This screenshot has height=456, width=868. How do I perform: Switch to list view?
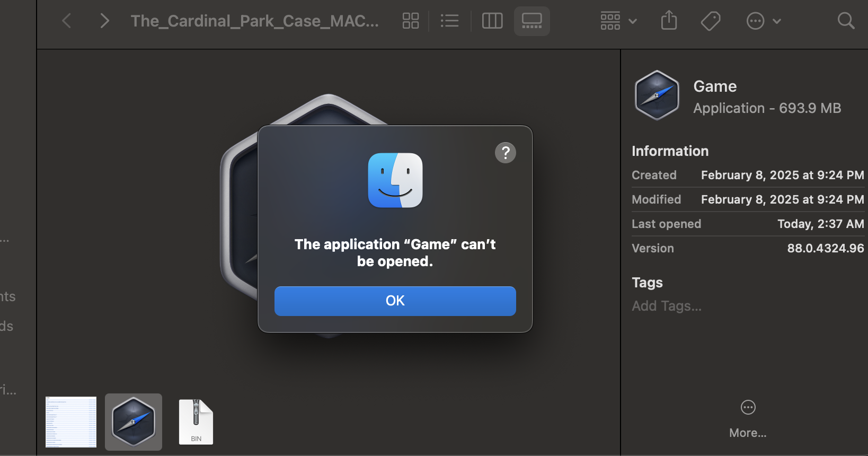(x=449, y=21)
